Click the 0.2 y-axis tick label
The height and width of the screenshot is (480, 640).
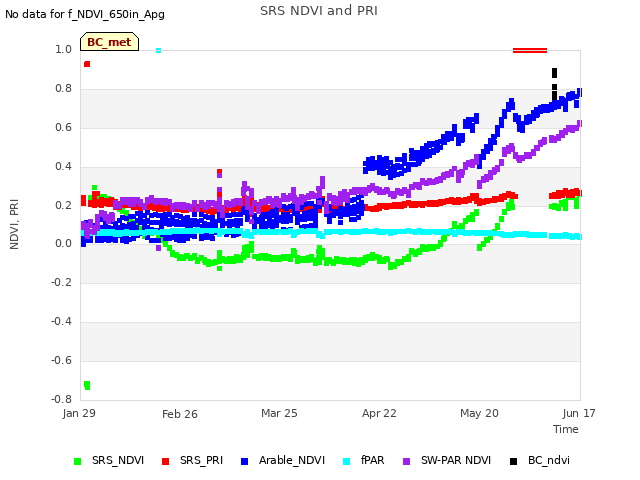coord(64,205)
